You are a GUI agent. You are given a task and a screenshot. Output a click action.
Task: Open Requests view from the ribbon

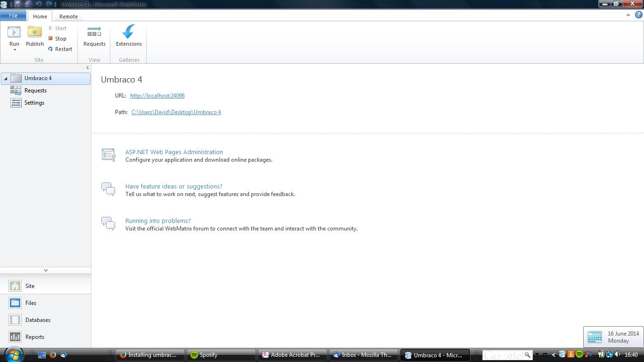coord(94,37)
